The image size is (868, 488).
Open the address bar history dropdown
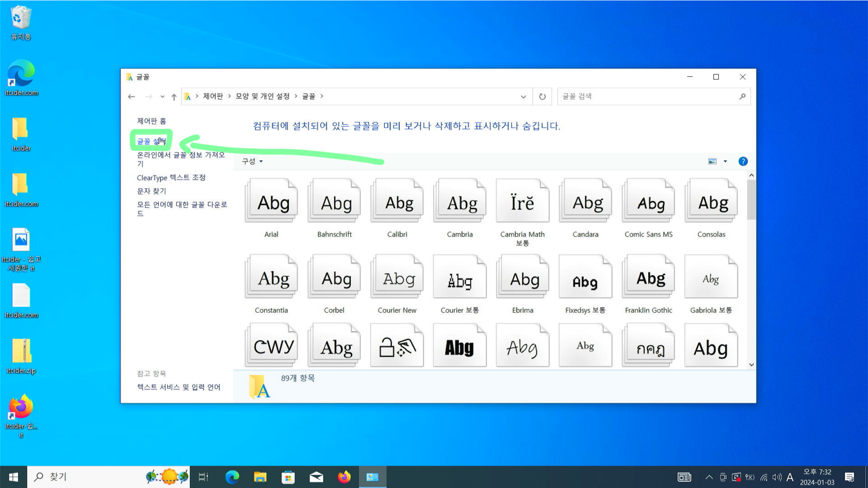tap(523, 96)
